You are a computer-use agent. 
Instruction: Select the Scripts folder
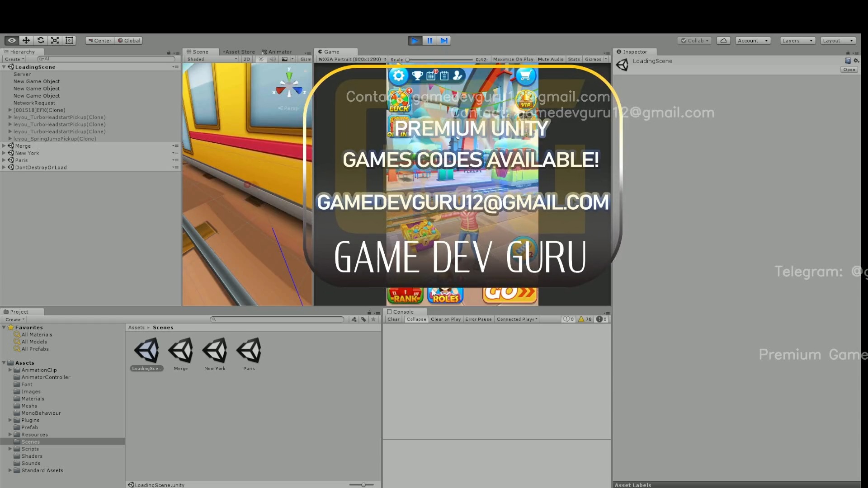[x=30, y=449]
